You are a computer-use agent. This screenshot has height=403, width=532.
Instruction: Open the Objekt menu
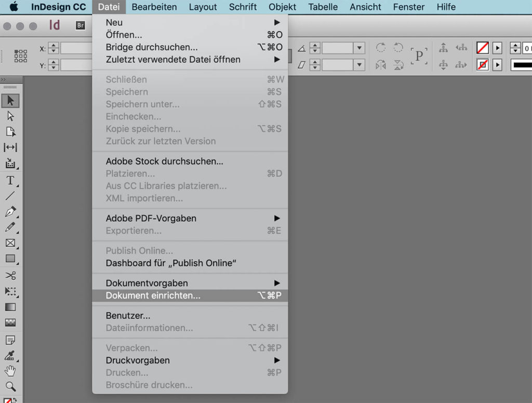[x=282, y=7]
